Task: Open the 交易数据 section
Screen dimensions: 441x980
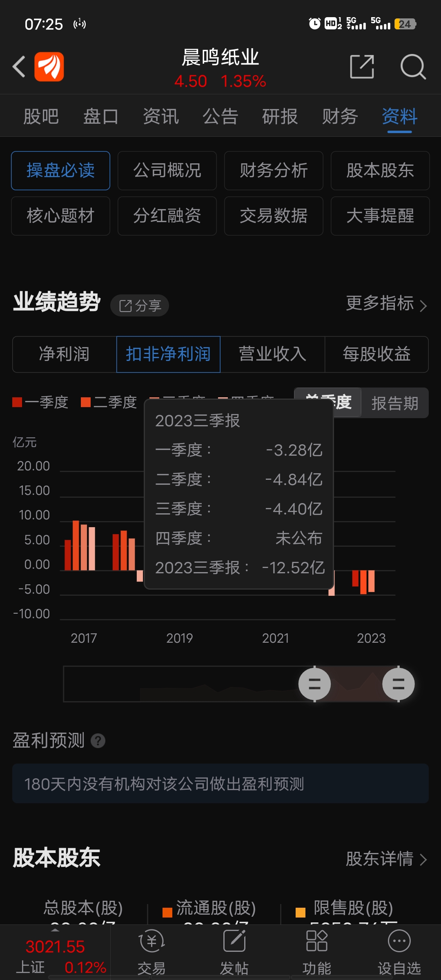Action: (x=274, y=216)
